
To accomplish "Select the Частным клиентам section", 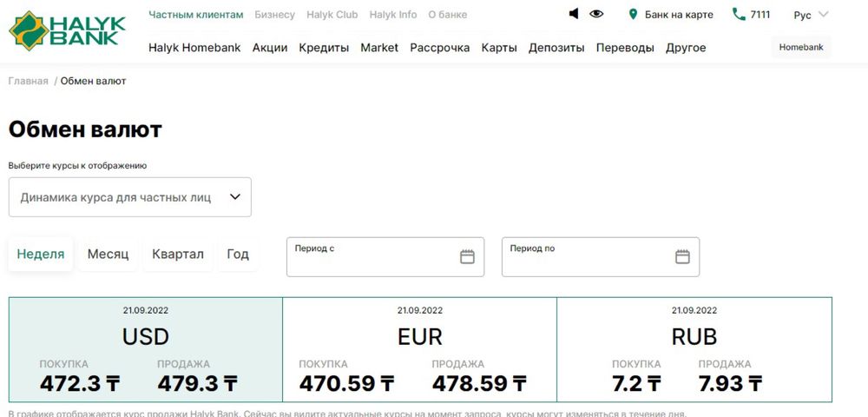I will pos(196,15).
